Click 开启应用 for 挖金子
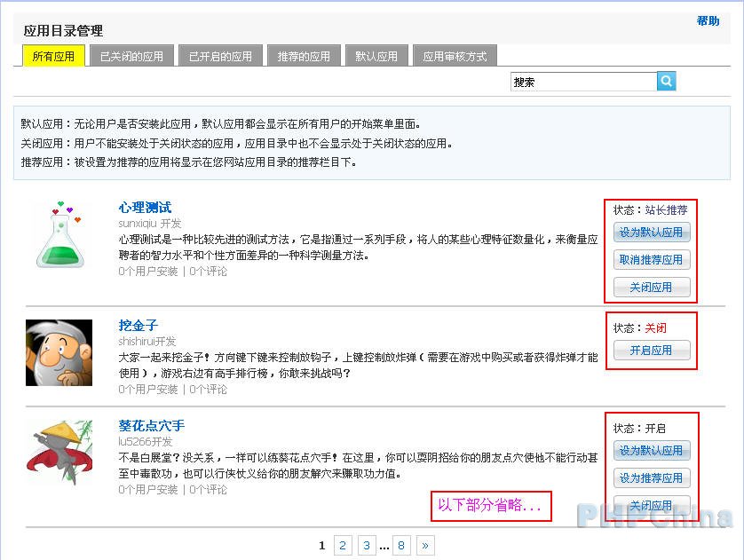This screenshot has height=560, width=744. [x=651, y=350]
